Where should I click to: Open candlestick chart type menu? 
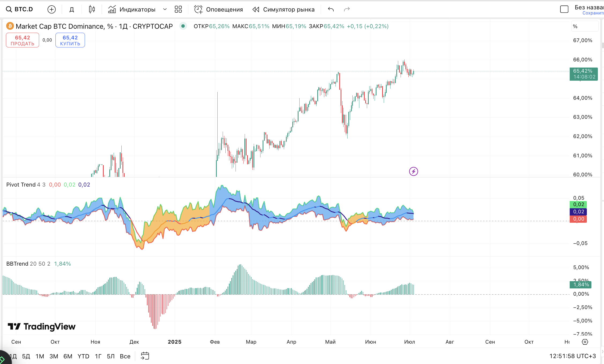(x=92, y=9)
